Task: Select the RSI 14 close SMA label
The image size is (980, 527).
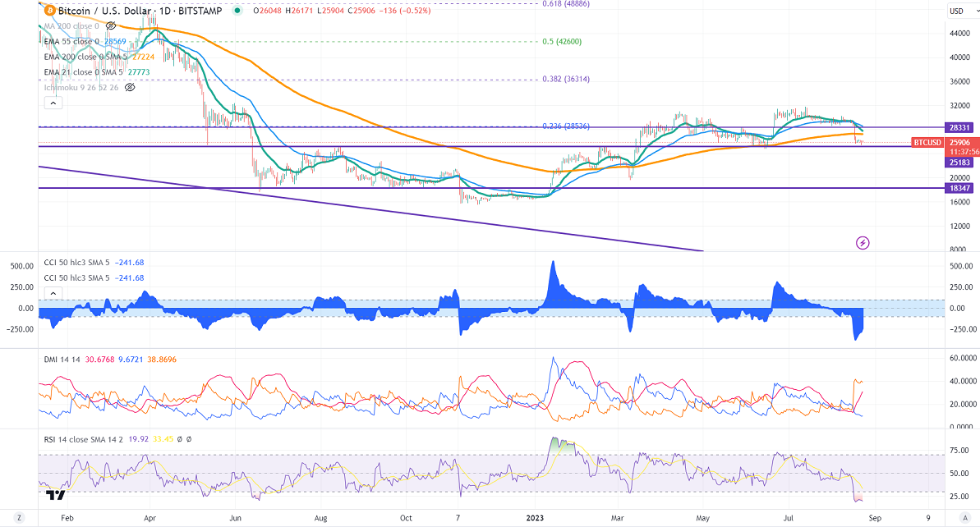Action: tap(84, 440)
